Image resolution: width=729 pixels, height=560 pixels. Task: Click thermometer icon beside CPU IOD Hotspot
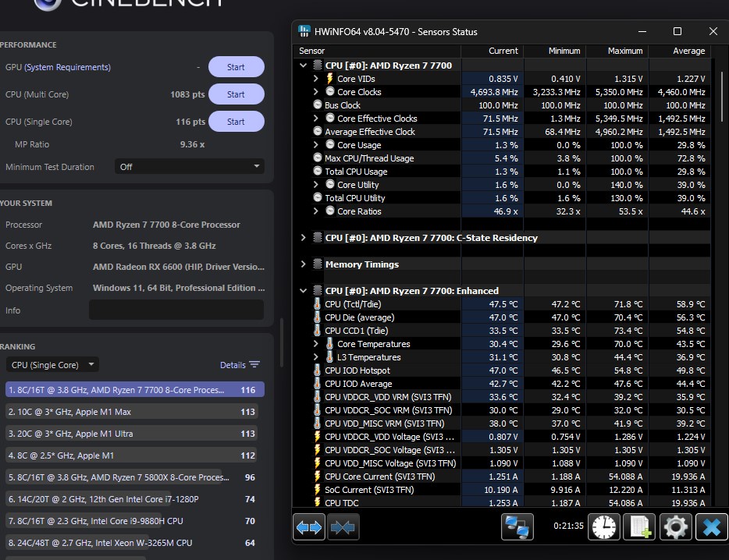(x=317, y=370)
